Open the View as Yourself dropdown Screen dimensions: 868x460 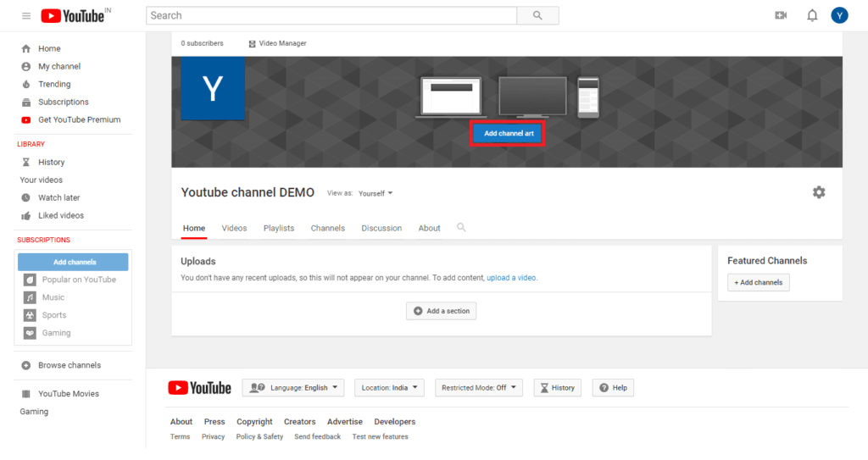[x=376, y=193]
